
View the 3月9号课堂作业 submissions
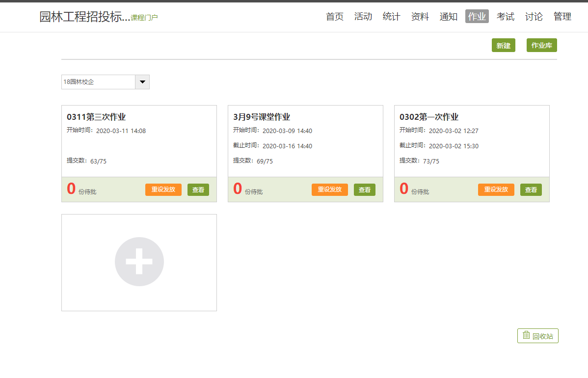point(365,189)
